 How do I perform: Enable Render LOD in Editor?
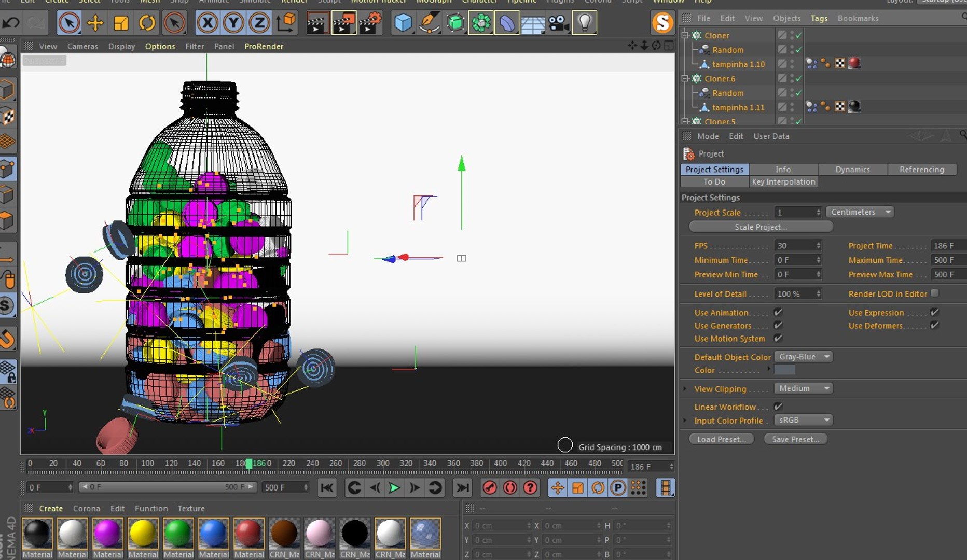934,293
